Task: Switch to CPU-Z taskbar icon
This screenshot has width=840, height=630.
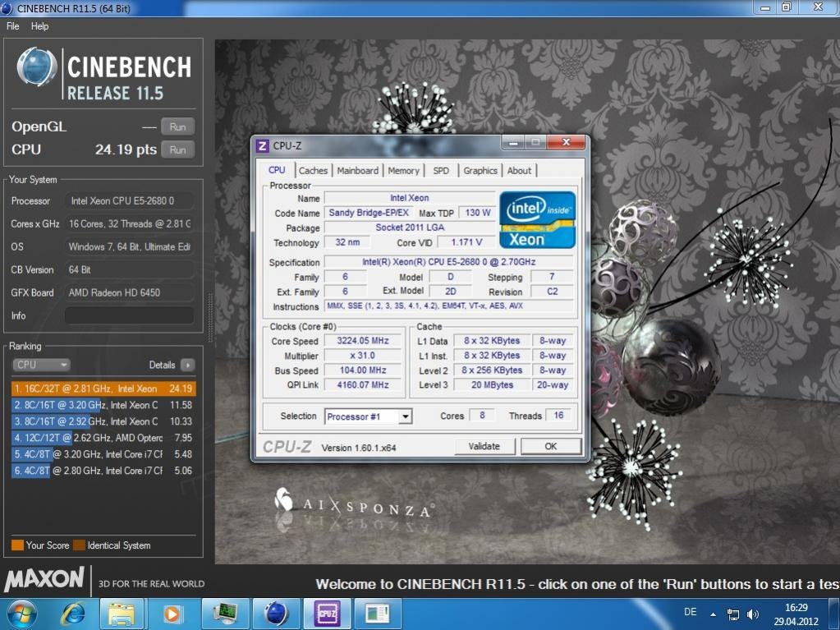Action: pyautogui.click(x=327, y=614)
